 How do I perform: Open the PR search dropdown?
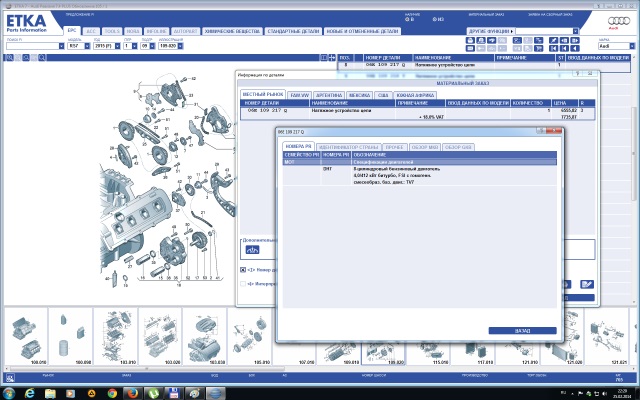(62, 46)
